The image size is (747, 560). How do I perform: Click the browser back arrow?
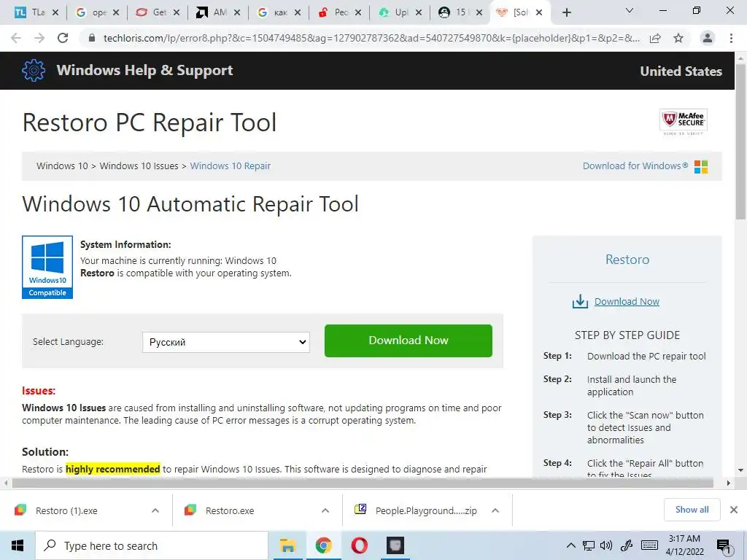coord(16,38)
